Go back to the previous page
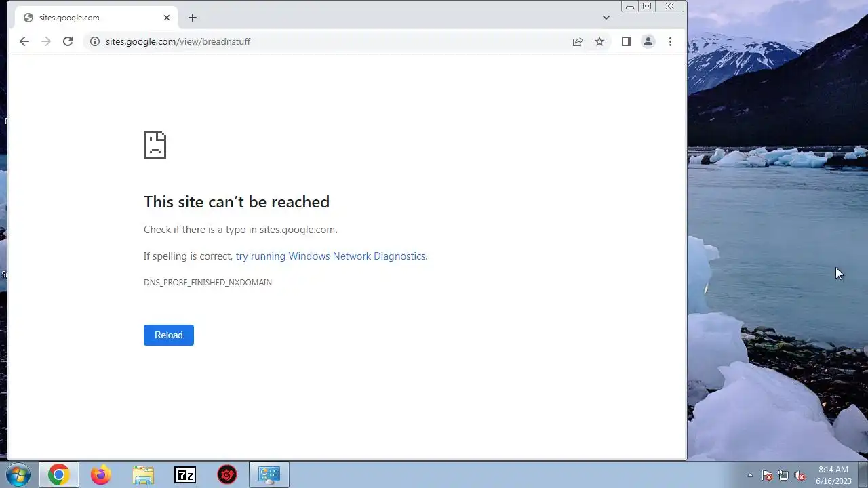Screen dimensions: 868x488 24,41
